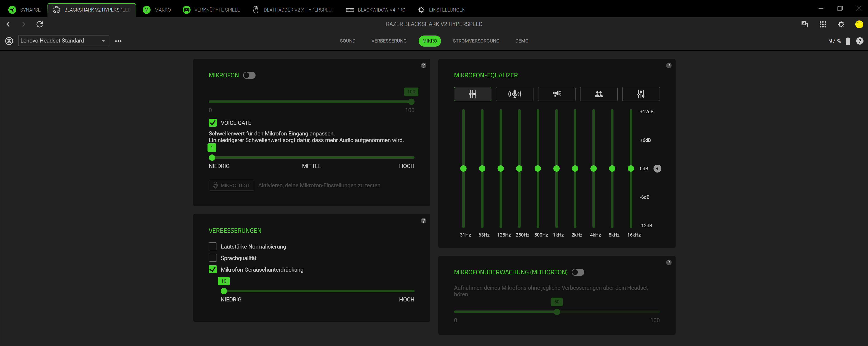868x346 pixels.
Task: Reset equalizer with 0dB arrow icon
Action: click(x=657, y=169)
